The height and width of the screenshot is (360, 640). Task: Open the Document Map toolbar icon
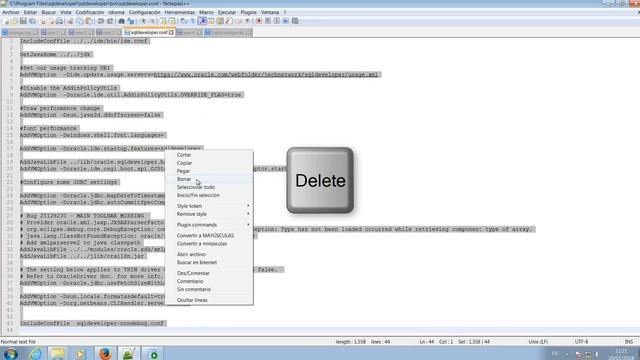coord(220,21)
